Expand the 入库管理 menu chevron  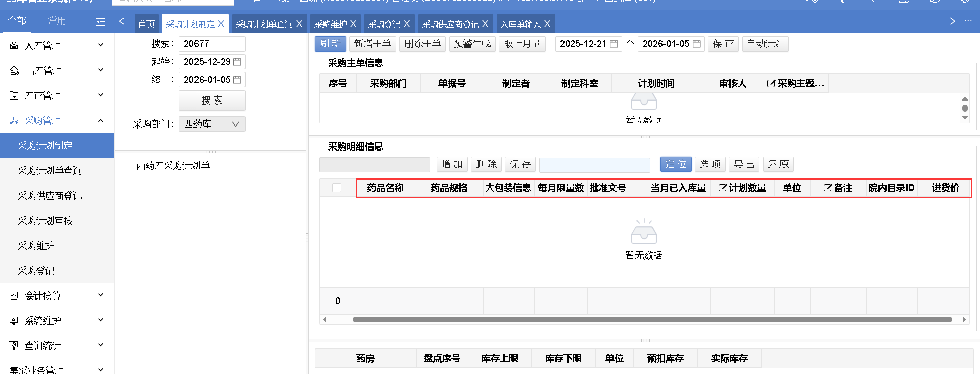101,45
